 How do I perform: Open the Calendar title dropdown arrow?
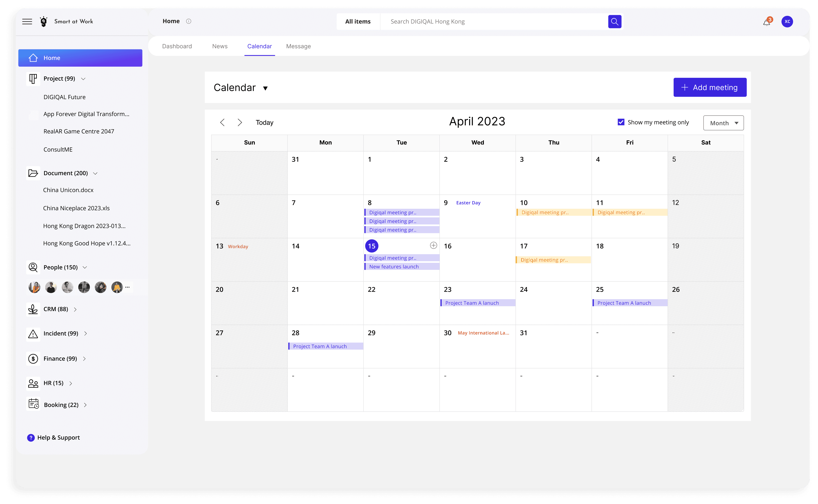coord(265,88)
